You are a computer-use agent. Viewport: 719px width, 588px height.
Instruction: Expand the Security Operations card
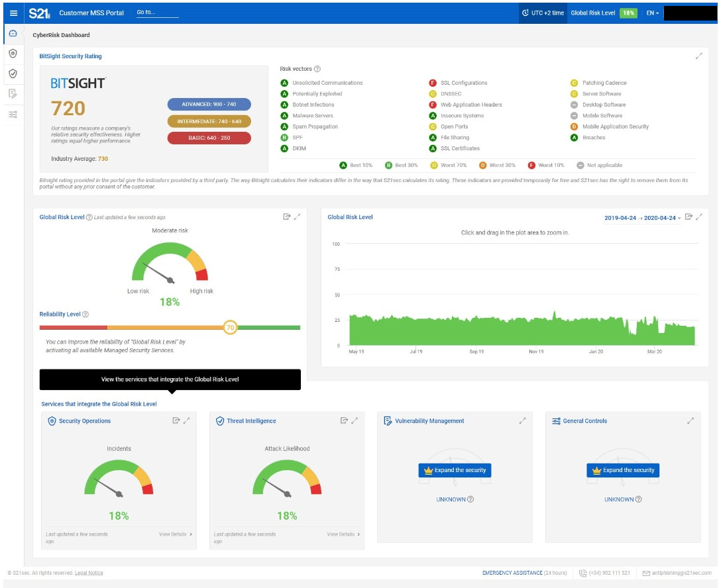click(x=187, y=420)
